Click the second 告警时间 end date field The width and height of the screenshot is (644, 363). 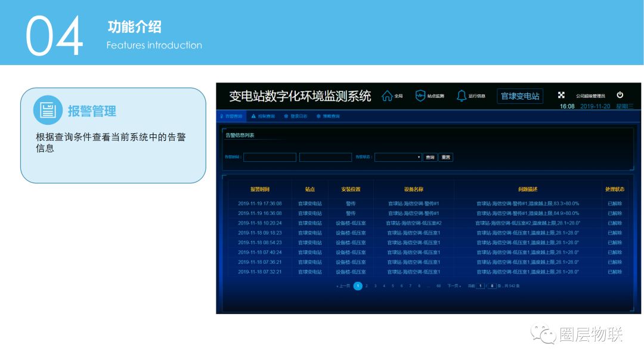coord(326,157)
